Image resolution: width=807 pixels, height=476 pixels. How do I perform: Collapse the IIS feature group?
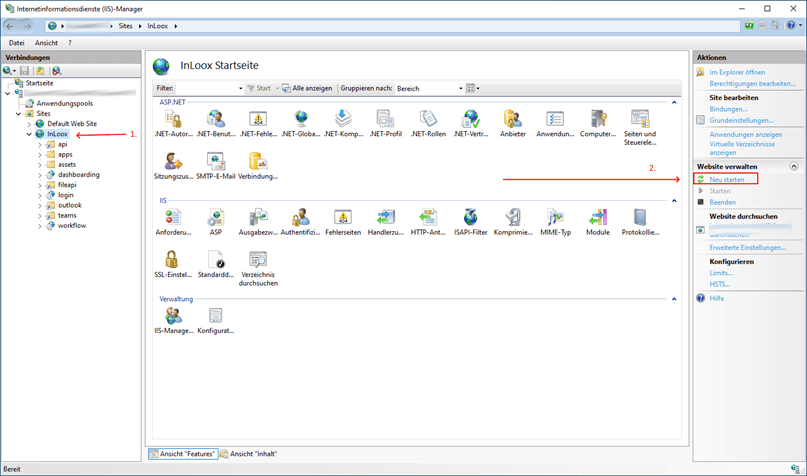[x=674, y=201]
